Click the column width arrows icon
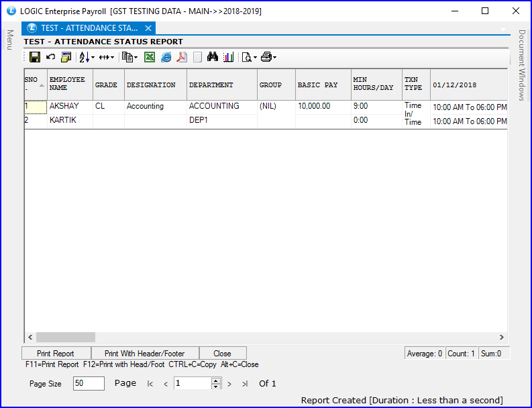Screen dimensions: 532x408 coord(104,57)
